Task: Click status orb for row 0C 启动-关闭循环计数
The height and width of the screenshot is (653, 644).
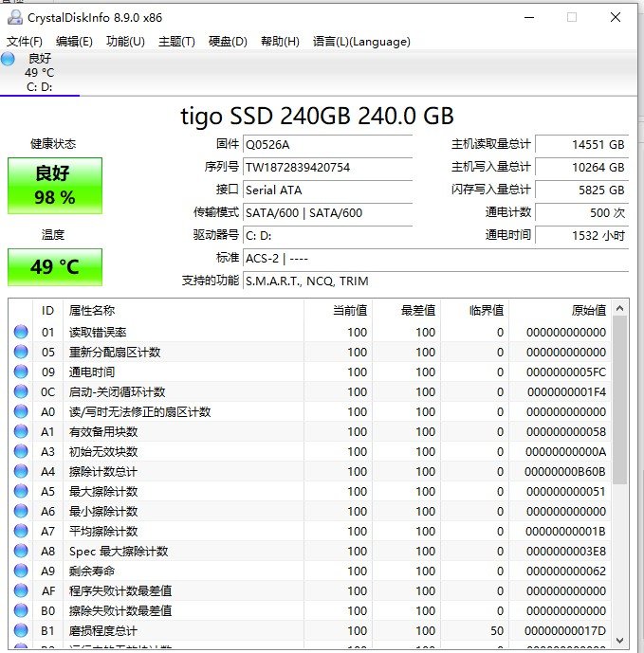Action: pyautogui.click(x=21, y=391)
